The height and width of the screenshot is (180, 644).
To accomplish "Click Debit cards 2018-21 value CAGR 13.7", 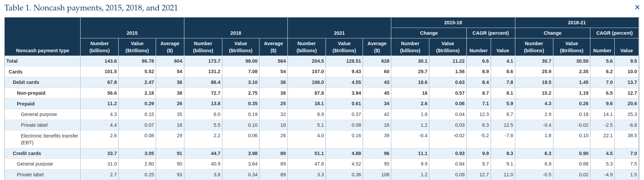I will [632, 82].
